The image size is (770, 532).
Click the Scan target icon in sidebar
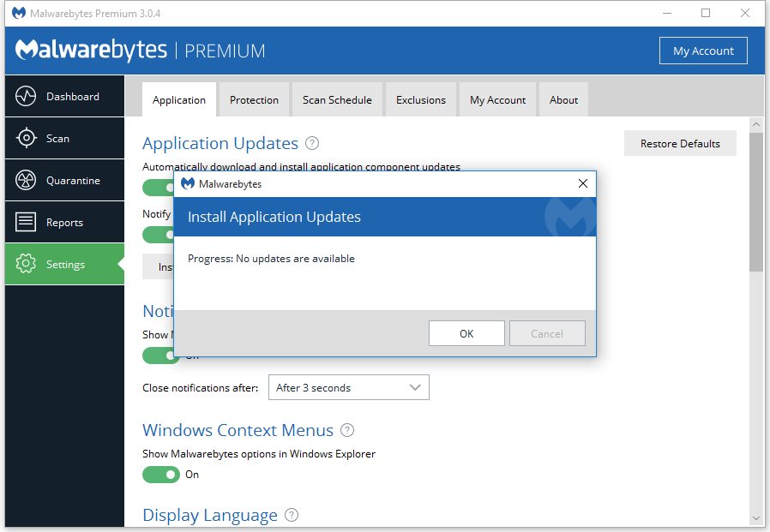click(x=26, y=138)
